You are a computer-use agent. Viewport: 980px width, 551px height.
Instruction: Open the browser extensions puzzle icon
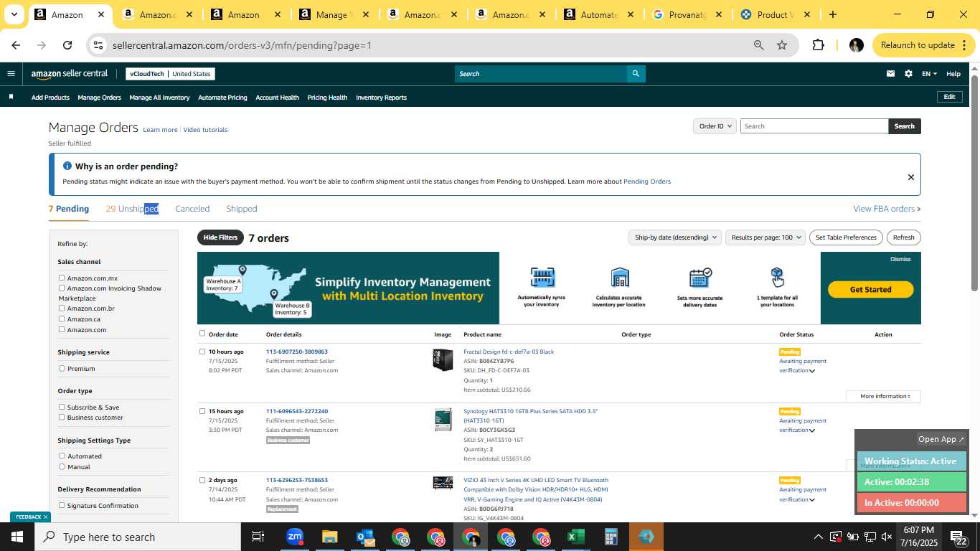click(818, 45)
